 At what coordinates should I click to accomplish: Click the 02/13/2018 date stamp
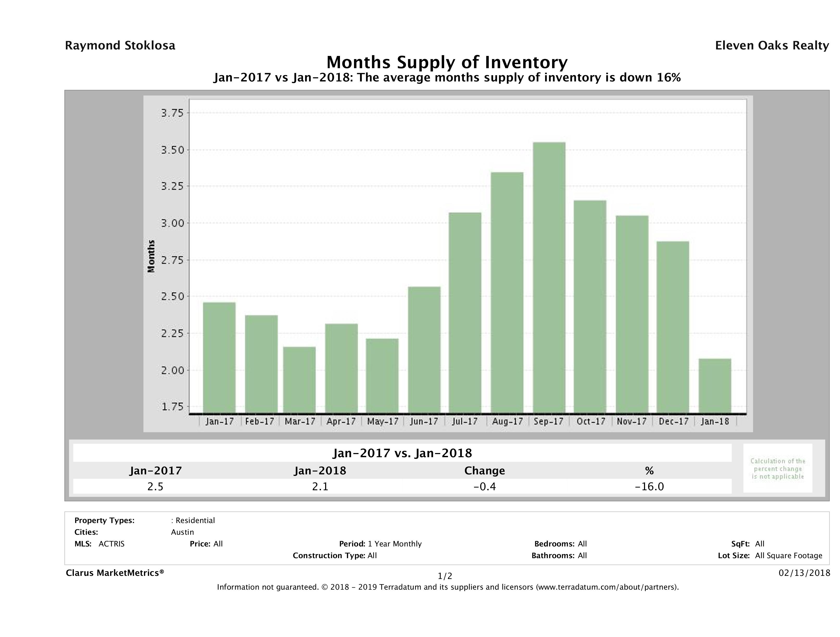pos(804,573)
